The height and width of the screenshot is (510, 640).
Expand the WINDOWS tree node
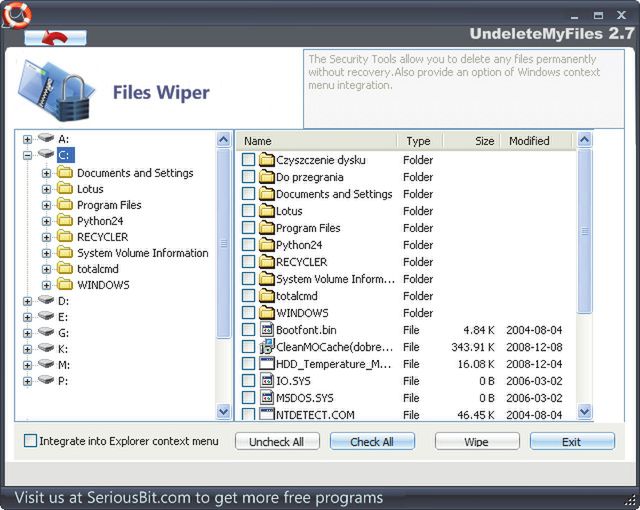coord(47,285)
